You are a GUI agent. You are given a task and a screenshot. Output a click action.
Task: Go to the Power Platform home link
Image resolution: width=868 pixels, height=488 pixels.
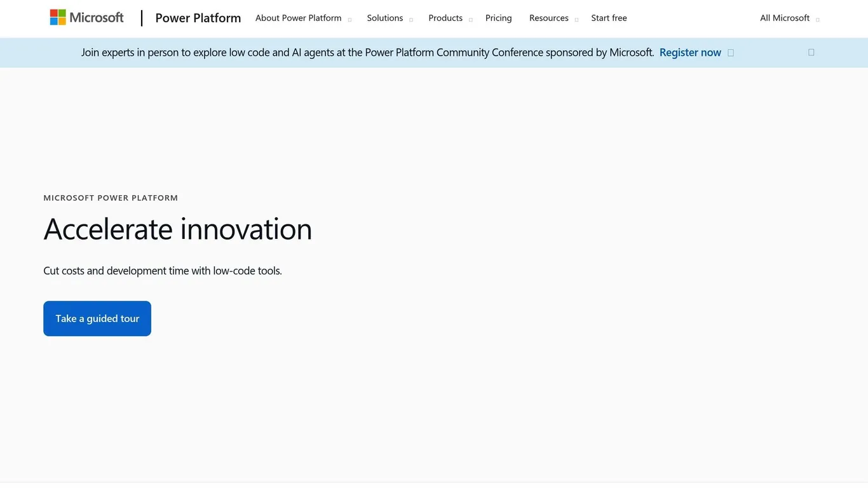tap(198, 18)
